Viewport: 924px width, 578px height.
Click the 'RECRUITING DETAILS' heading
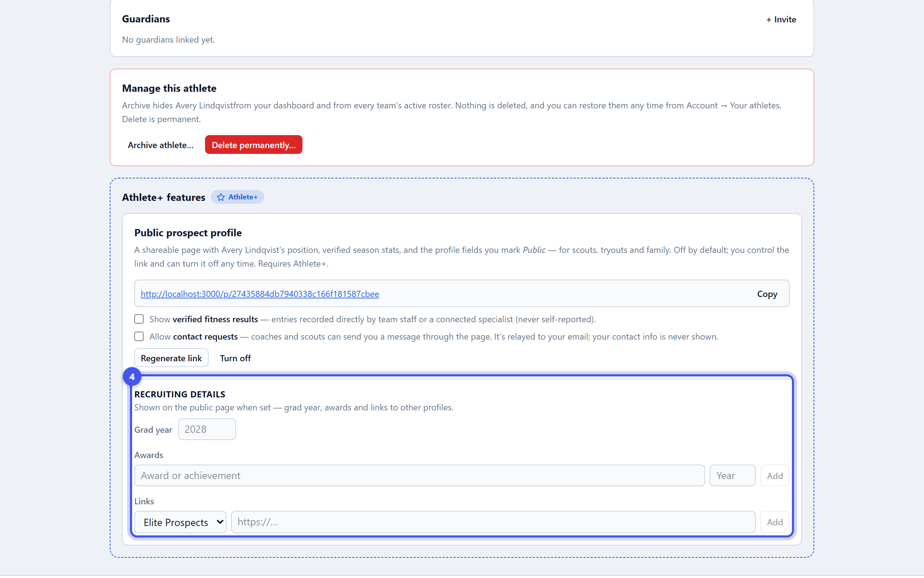point(180,394)
